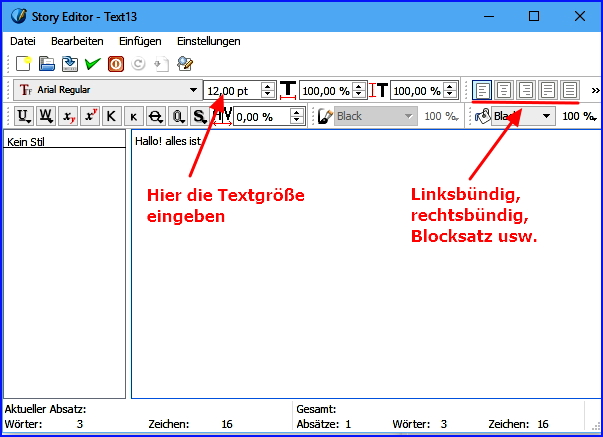Maximize the Story Editor window
Viewport: 603px width, 437px height.
[534, 16]
